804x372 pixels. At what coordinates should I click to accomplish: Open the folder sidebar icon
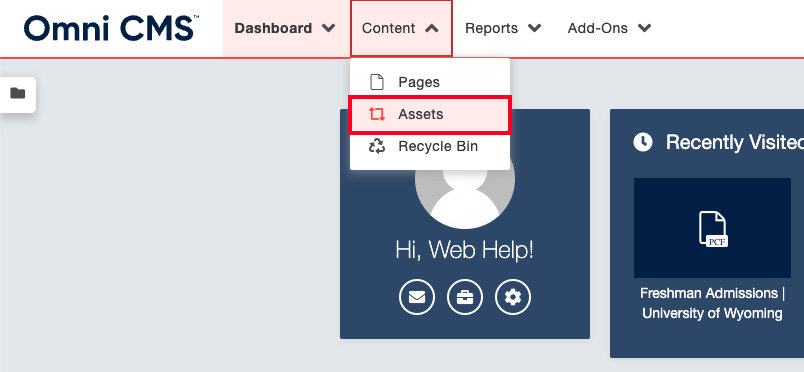[x=17, y=93]
